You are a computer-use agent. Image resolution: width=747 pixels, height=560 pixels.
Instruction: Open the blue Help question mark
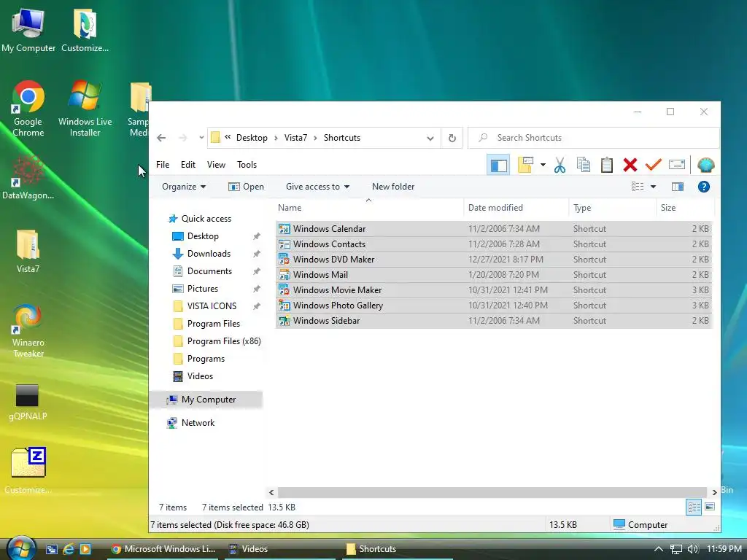coord(704,187)
